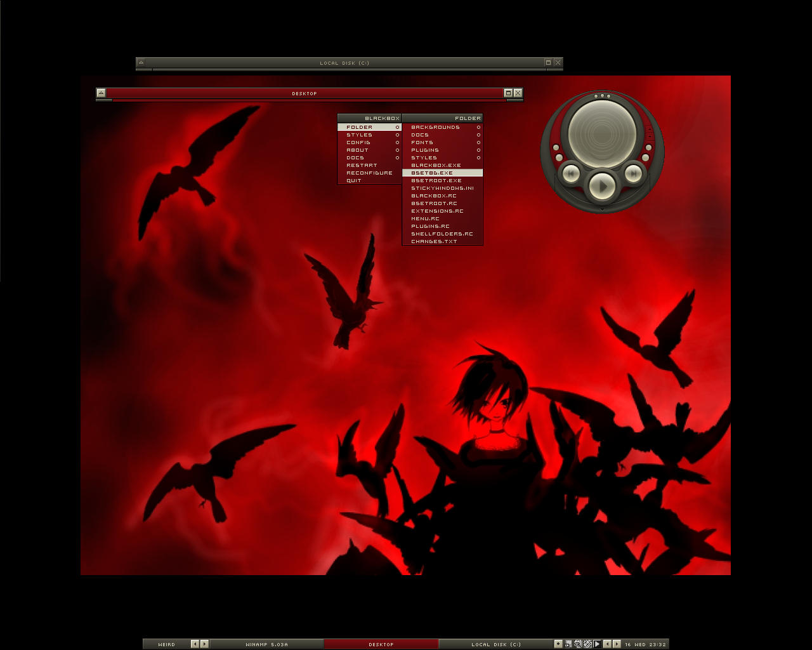This screenshot has height=650, width=812.
Task: Click the small diamond button left of tray icons
Action: point(558,644)
